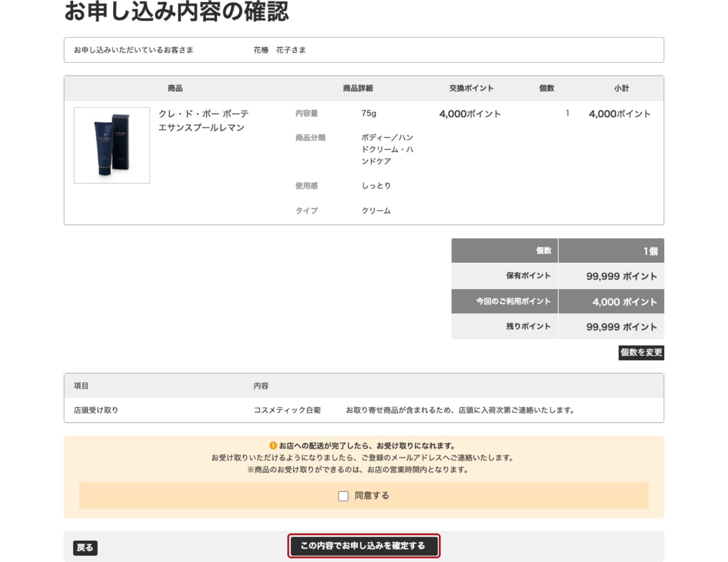The height and width of the screenshot is (562, 728).
Task: Click the しっとり texture value
Action: [x=376, y=186]
